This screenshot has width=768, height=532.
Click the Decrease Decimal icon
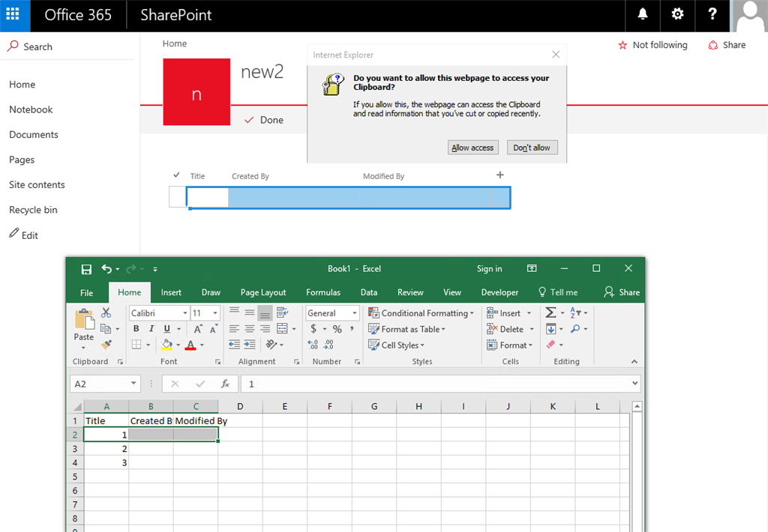pyautogui.click(x=328, y=345)
